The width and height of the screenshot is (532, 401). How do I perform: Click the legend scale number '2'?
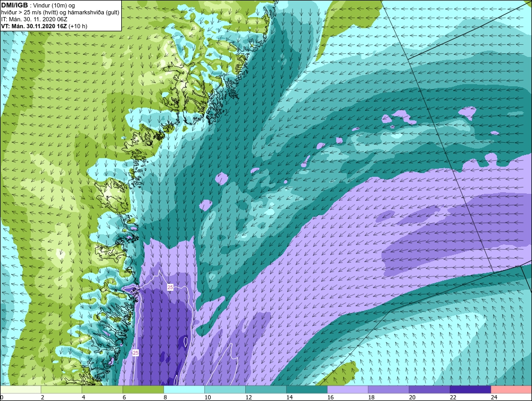tap(43, 397)
